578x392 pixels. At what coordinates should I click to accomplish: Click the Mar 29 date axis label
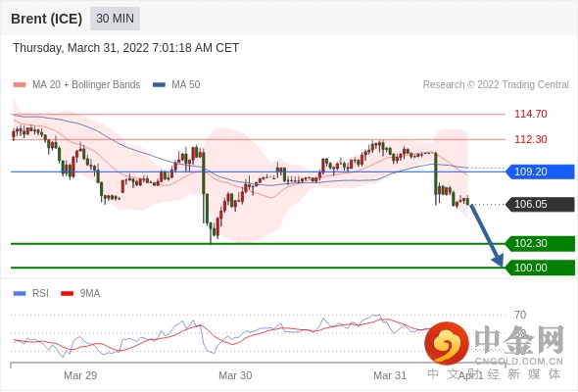(x=80, y=375)
